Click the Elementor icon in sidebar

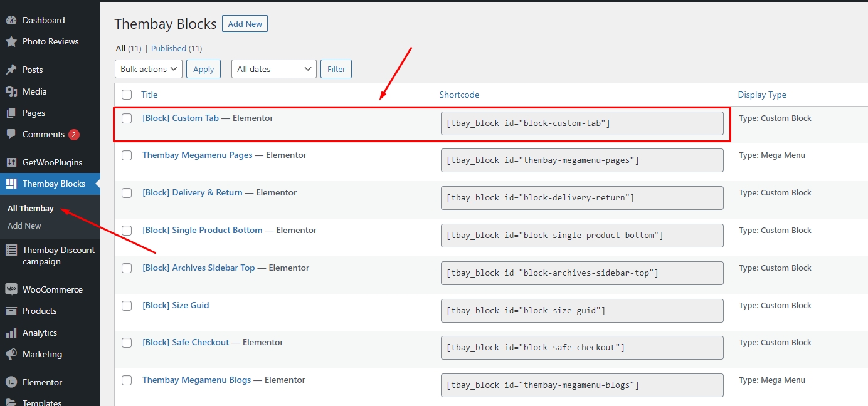pyautogui.click(x=11, y=382)
